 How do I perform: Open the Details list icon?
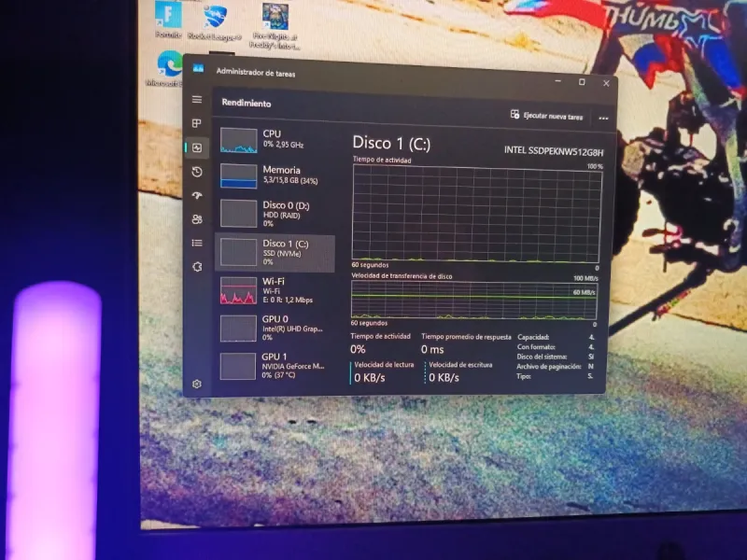coord(197,243)
